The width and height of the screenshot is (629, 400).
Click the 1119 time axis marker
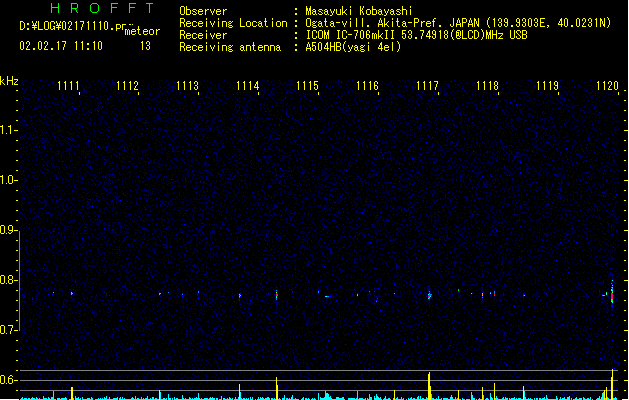pos(548,86)
